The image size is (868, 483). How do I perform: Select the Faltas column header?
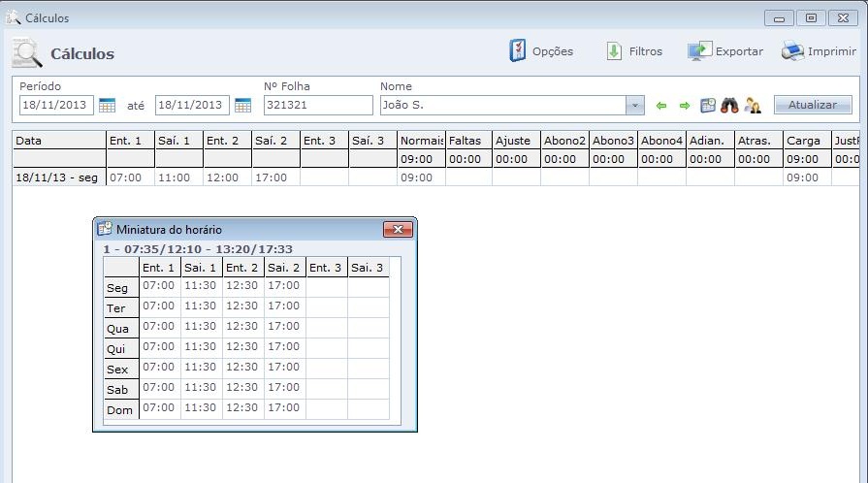468,141
